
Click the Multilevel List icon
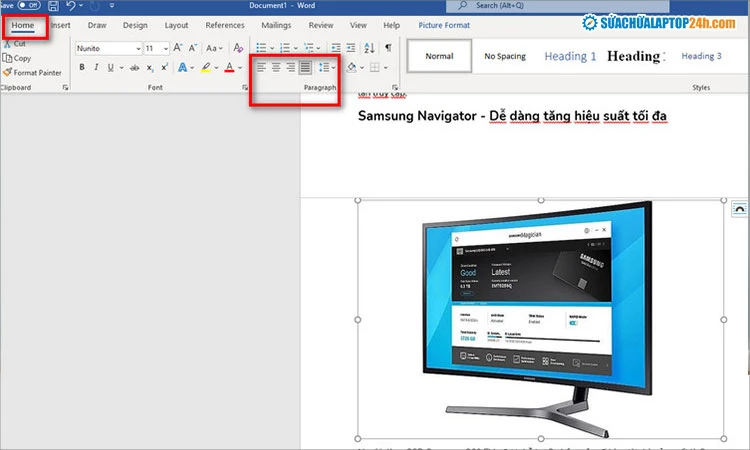coord(309,48)
